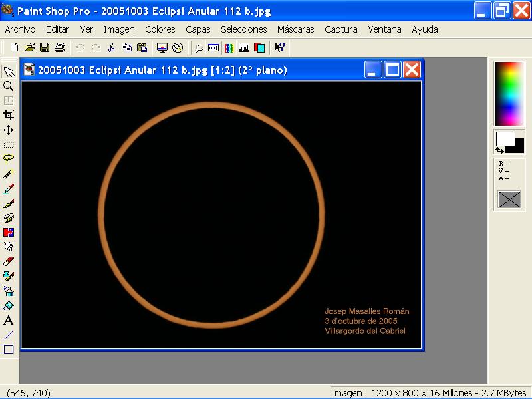Click the white foreground color swatch
Image resolution: width=532 pixels, height=399 pixels.
(505, 138)
